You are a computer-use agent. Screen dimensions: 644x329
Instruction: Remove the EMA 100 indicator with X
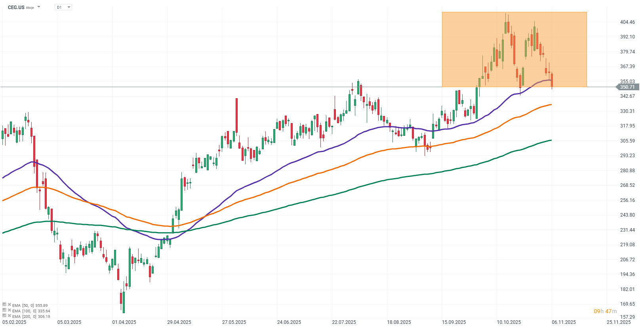(x=9, y=310)
